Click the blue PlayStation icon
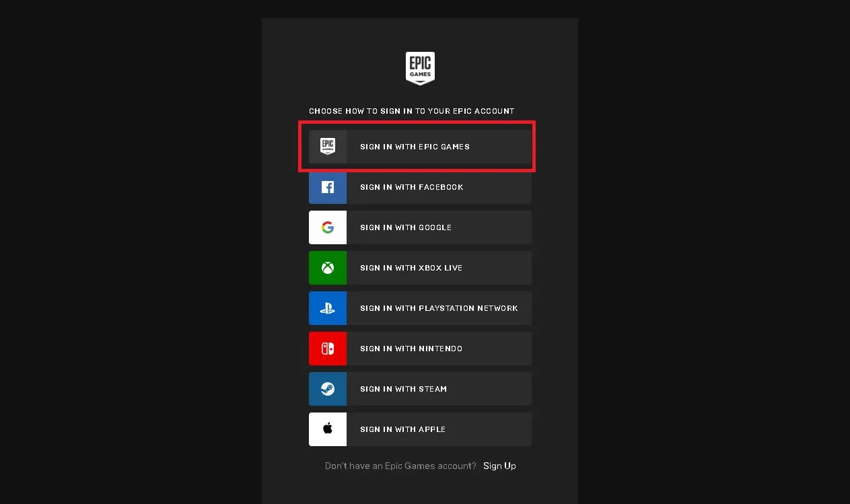This screenshot has width=850, height=504. [328, 308]
